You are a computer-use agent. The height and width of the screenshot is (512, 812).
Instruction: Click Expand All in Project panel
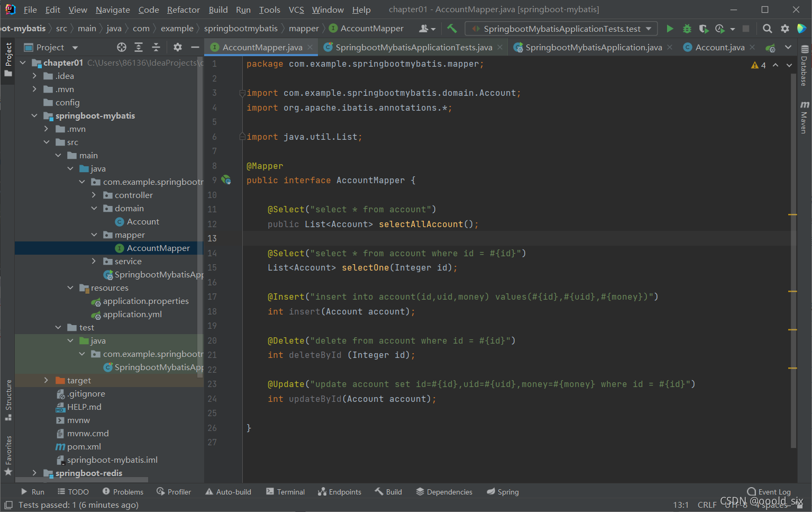139,47
